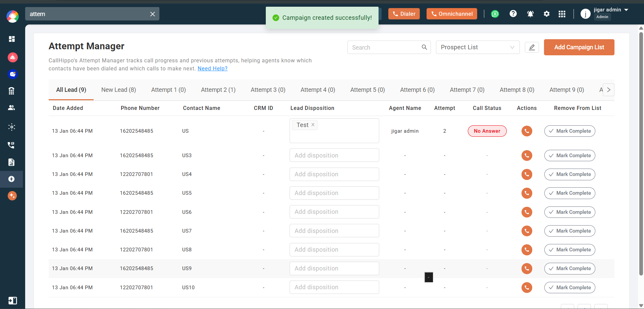The width and height of the screenshot is (644, 309).
Task: Open the help question mark icon
Action: [x=513, y=14]
